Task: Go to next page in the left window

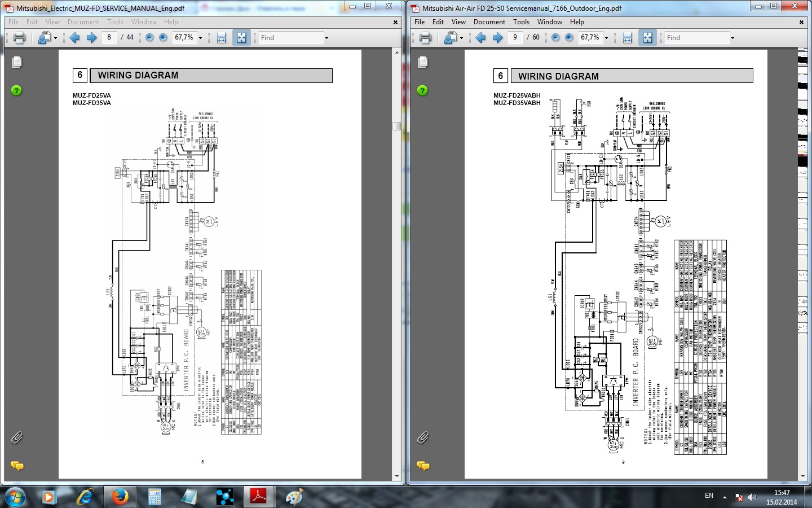Action: (x=91, y=38)
